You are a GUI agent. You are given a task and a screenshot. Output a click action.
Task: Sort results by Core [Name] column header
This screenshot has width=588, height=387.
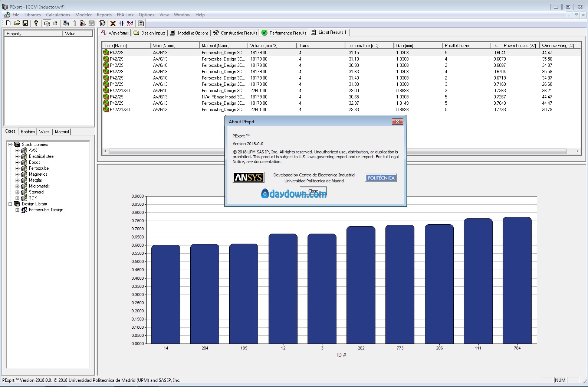126,46
